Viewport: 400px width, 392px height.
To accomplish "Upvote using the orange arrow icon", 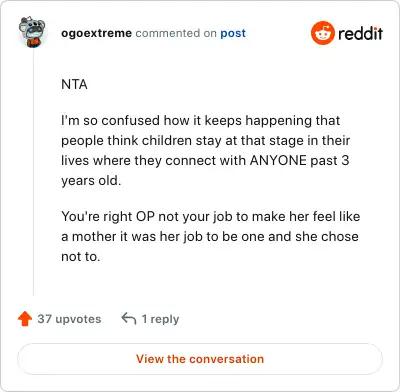I will (25, 319).
